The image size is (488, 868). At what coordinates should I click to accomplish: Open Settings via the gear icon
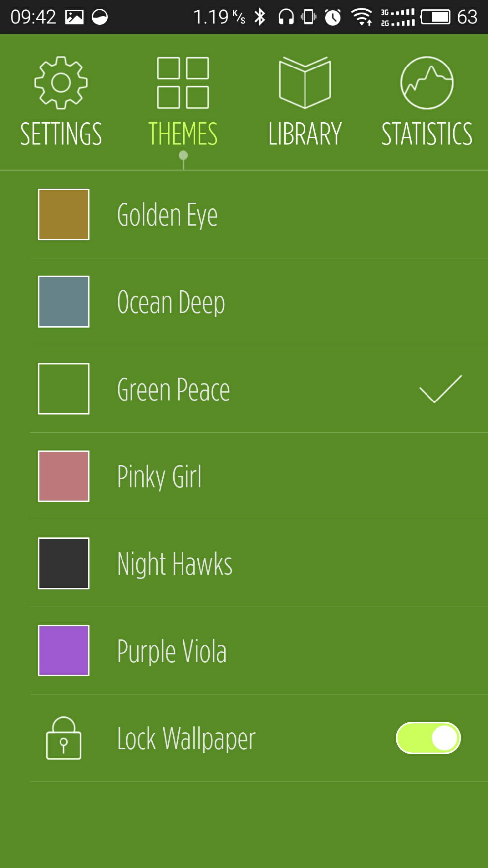(x=61, y=82)
